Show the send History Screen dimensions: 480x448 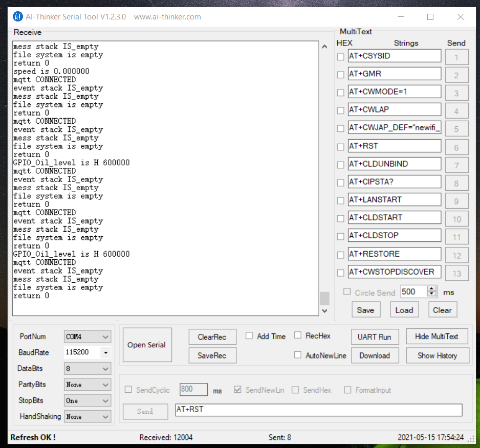[x=437, y=355]
